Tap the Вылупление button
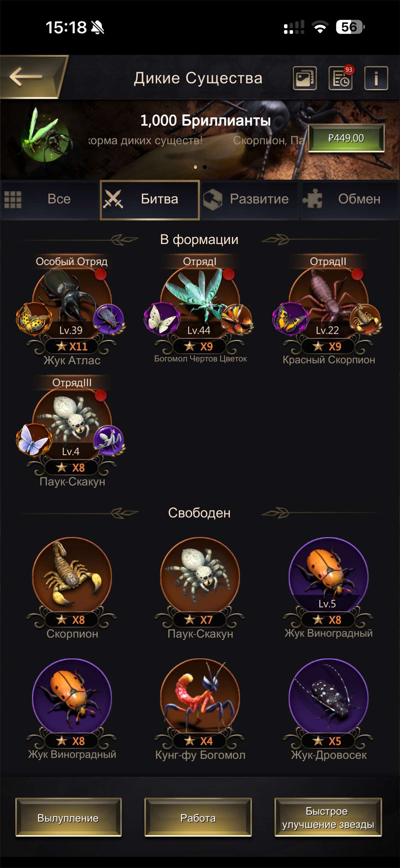This screenshot has width=400, height=868. [x=68, y=818]
